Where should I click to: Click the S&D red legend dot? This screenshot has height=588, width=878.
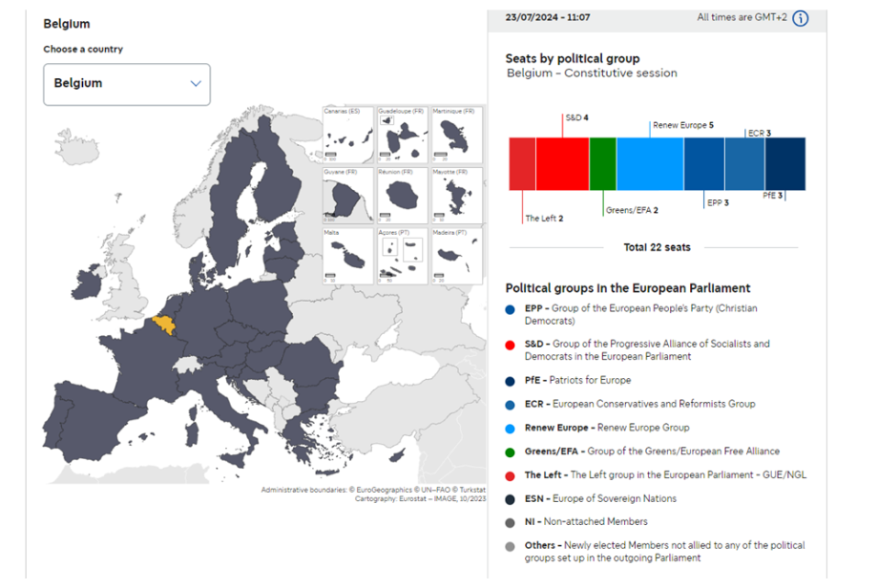pyautogui.click(x=510, y=345)
